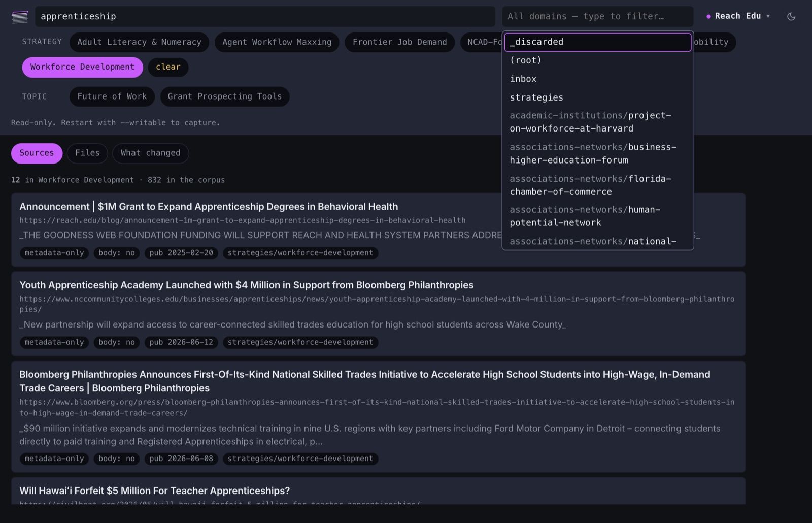The image size is (812, 523).
Task: Select the _discarded domain option
Action: coord(597,42)
